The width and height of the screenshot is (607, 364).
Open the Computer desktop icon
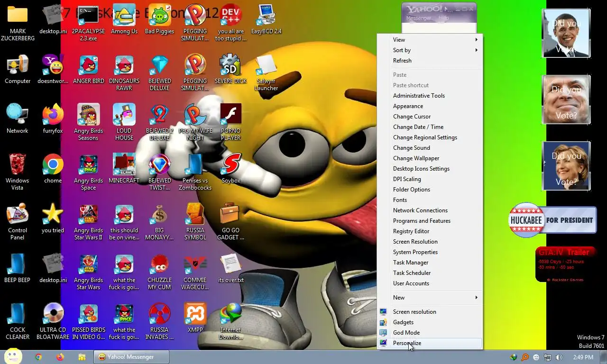coord(18,70)
